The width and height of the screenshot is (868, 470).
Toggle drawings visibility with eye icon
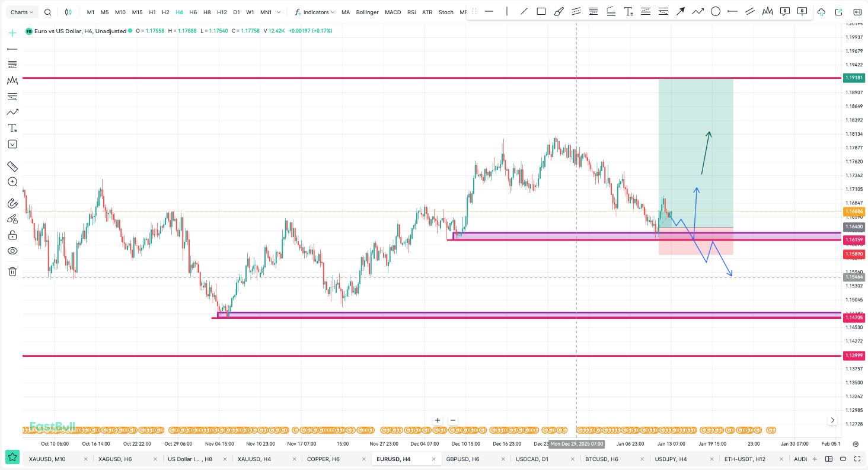12,251
